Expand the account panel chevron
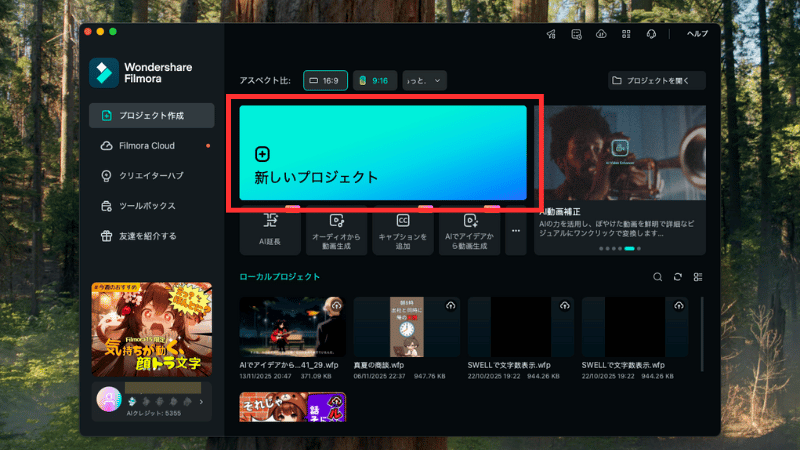Screen dimensions: 800x450 (x=202, y=402)
